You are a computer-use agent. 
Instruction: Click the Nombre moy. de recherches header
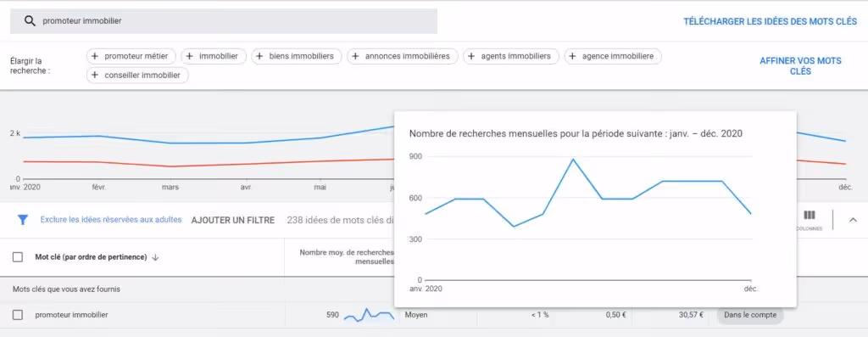347,256
